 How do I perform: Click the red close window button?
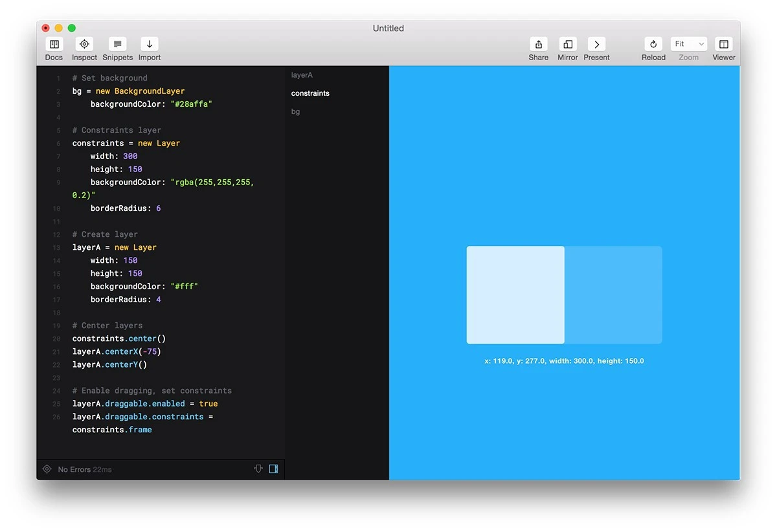45,28
